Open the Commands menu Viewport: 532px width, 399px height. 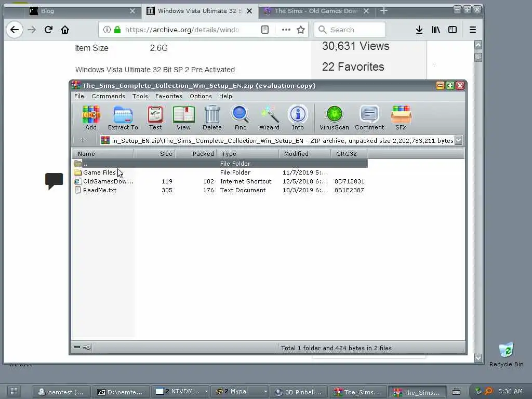108,96
